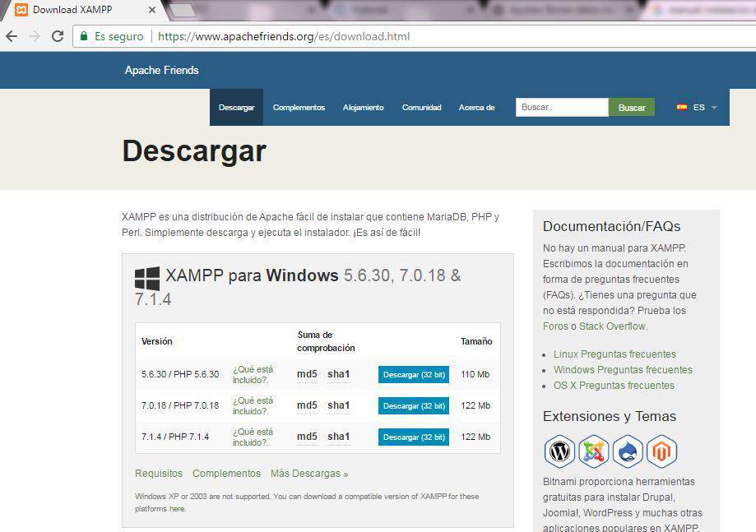Image resolution: width=756 pixels, height=532 pixels.
Task: Click the 7.1.4 / PHP 7.1.4 version cell
Action: (x=175, y=437)
